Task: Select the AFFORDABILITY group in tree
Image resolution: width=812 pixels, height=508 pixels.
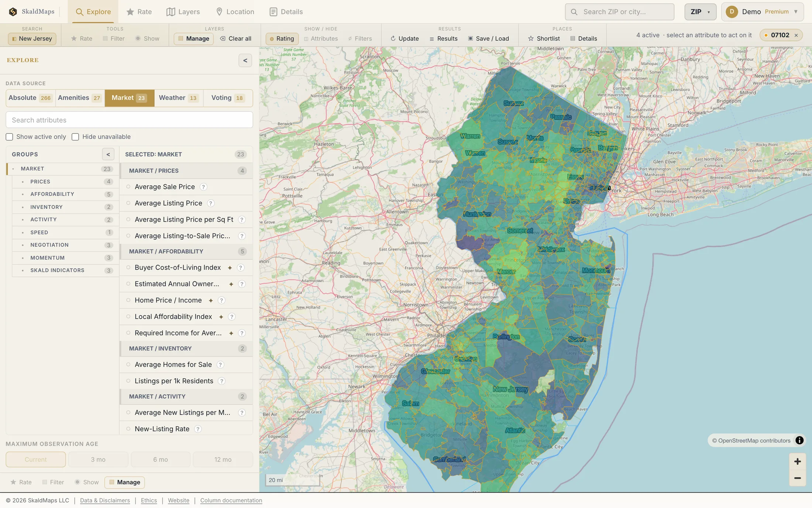Action: pos(65,194)
